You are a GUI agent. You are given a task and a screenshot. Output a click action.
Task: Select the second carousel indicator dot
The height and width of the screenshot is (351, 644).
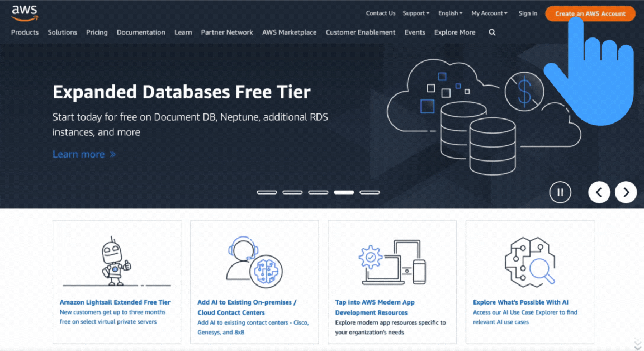click(x=292, y=192)
